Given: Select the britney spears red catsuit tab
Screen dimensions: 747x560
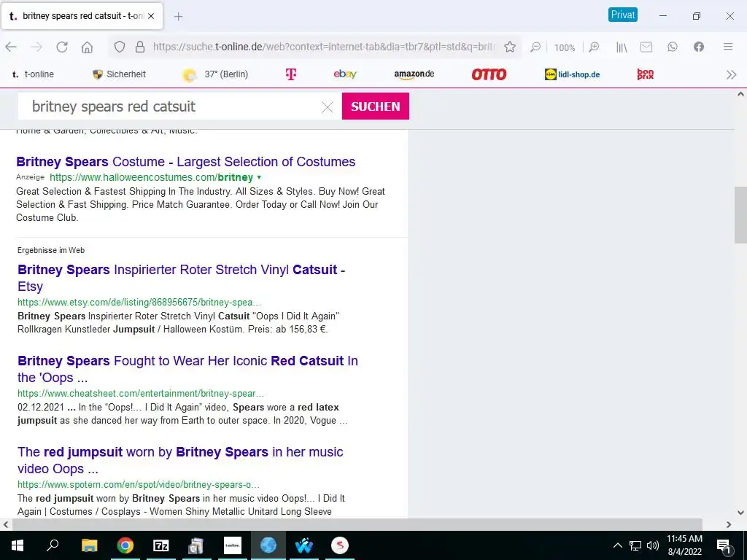Looking at the screenshot, I should (x=82, y=16).
